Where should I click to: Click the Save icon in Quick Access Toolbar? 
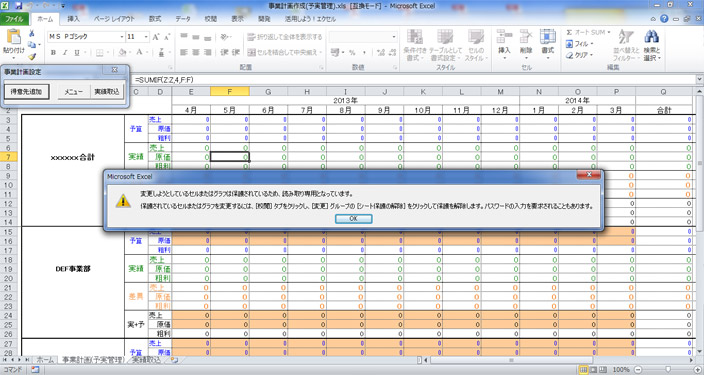tap(19, 6)
